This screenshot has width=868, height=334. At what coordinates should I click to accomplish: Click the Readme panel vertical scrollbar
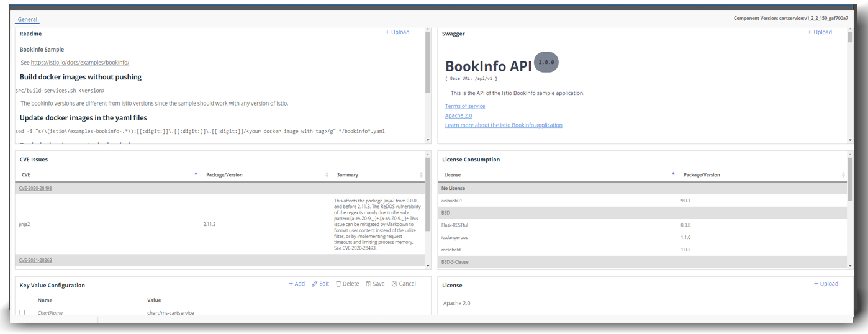tap(427, 62)
